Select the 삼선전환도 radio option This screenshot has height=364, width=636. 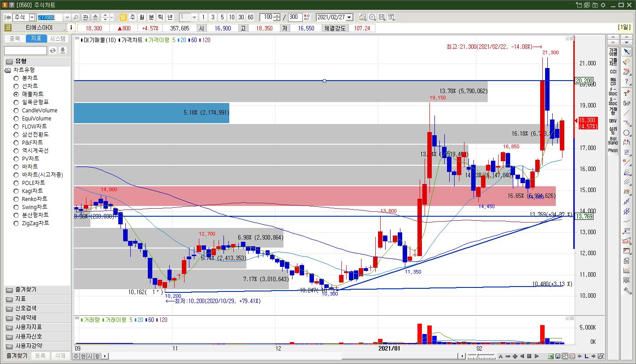pos(16,134)
